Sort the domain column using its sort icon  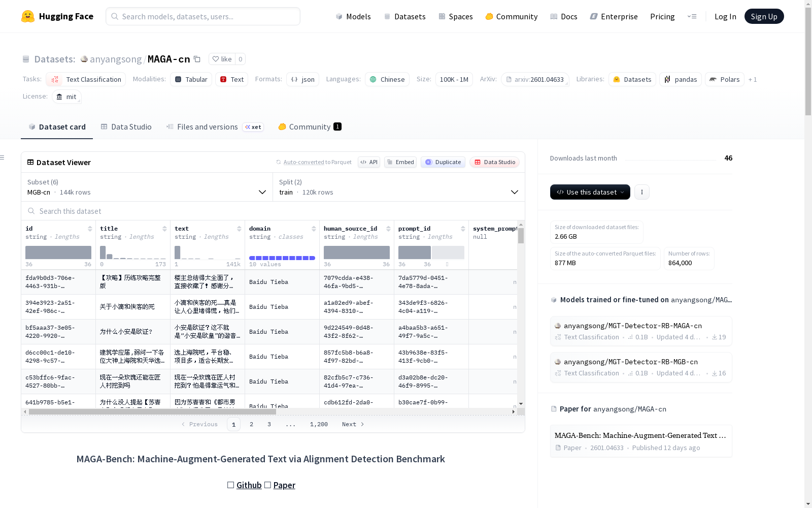[x=314, y=229]
